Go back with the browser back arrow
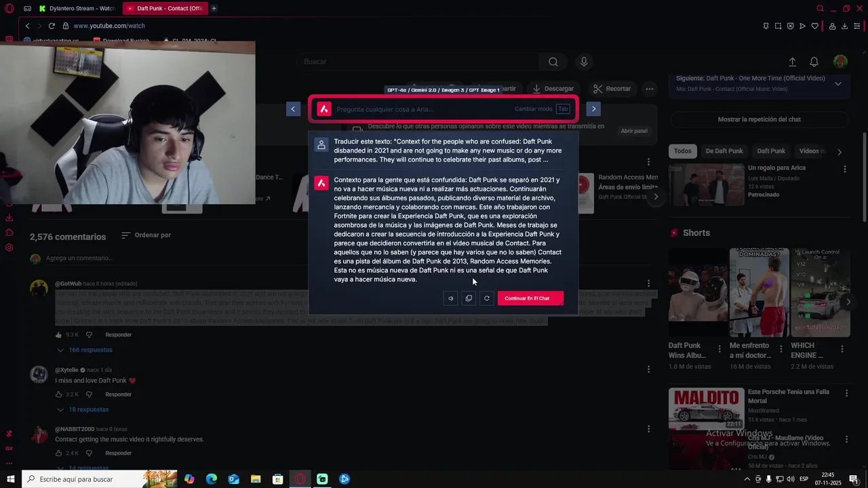 tap(27, 26)
